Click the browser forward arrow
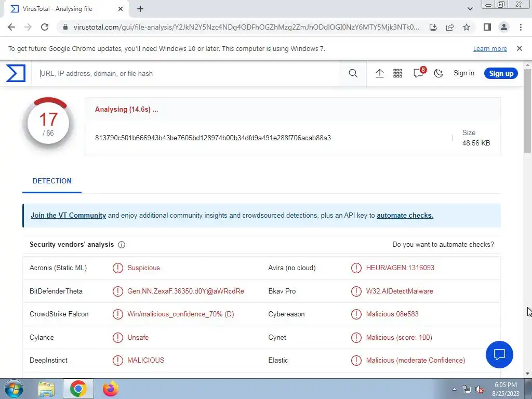Image resolution: width=532 pixels, height=399 pixels. [x=28, y=27]
